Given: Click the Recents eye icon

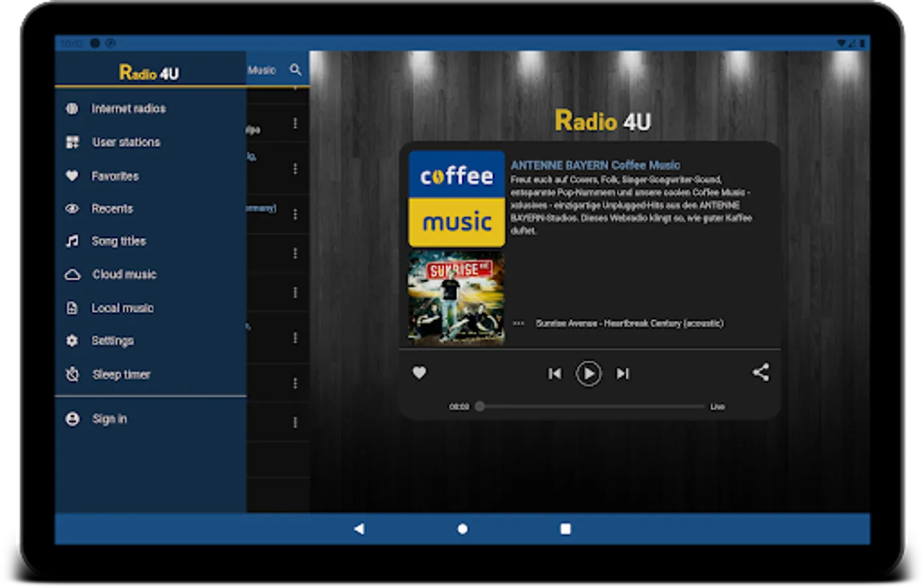Looking at the screenshot, I should point(72,208).
